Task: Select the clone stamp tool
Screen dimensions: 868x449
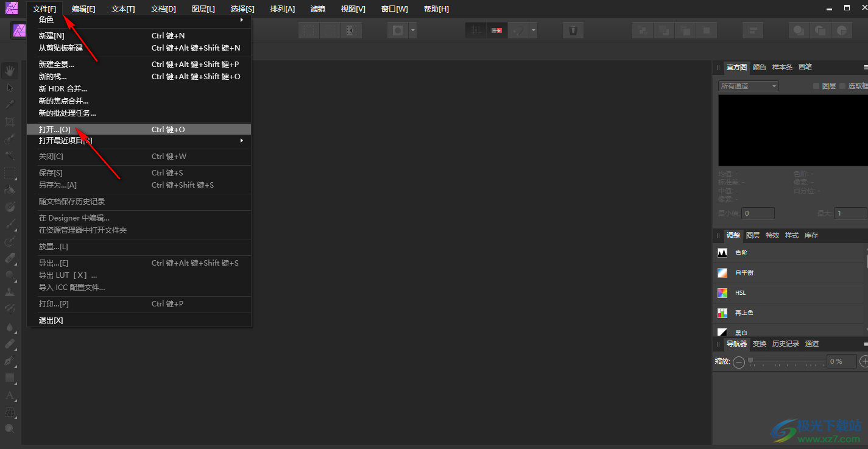Action: tap(10, 292)
